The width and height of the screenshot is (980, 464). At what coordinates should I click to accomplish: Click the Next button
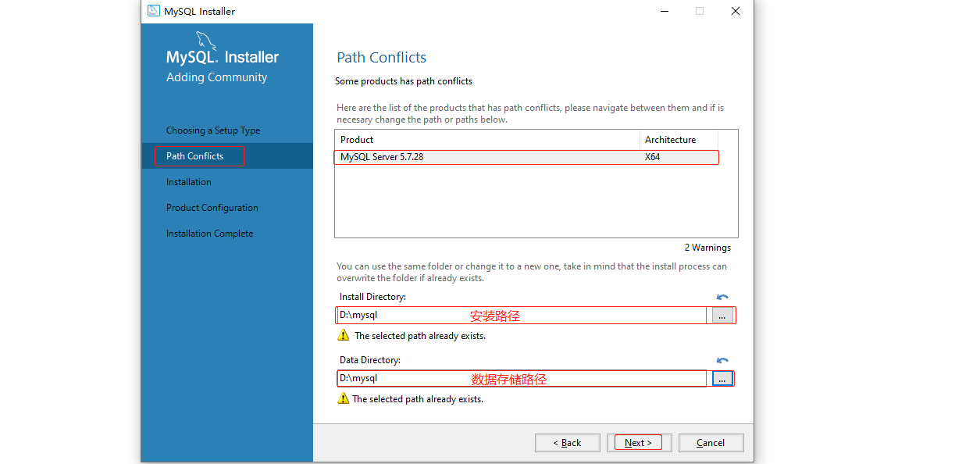click(638, 443)
